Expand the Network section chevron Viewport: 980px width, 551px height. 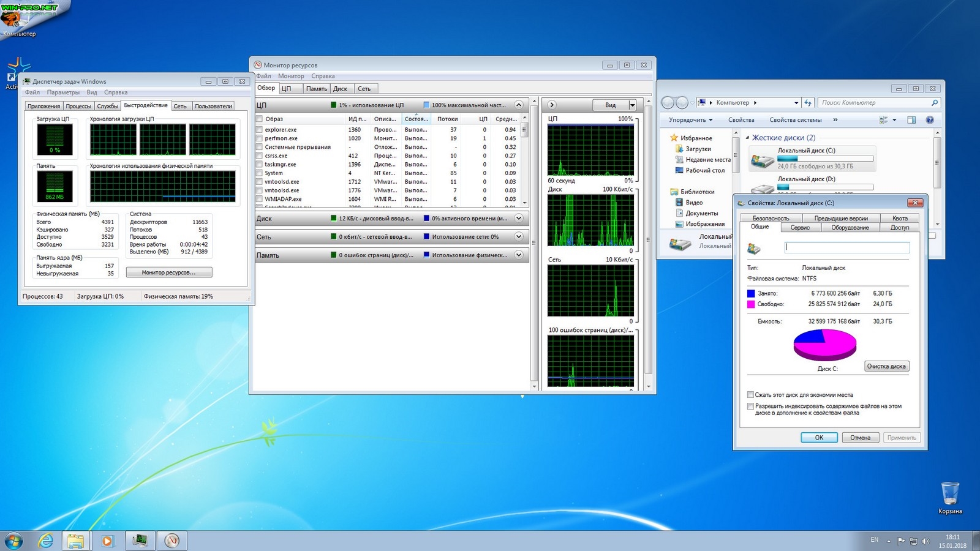click(519, 237)
